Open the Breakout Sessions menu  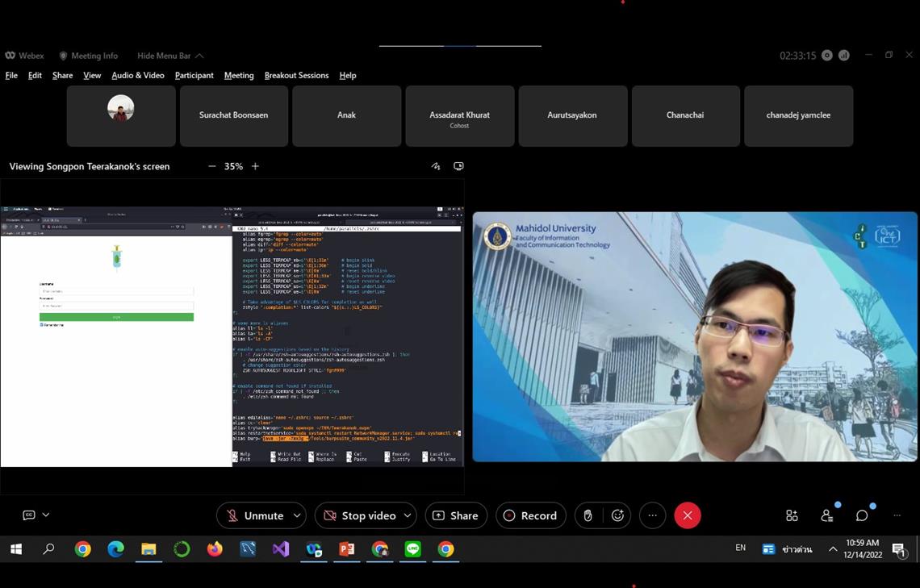coord(296,75)
